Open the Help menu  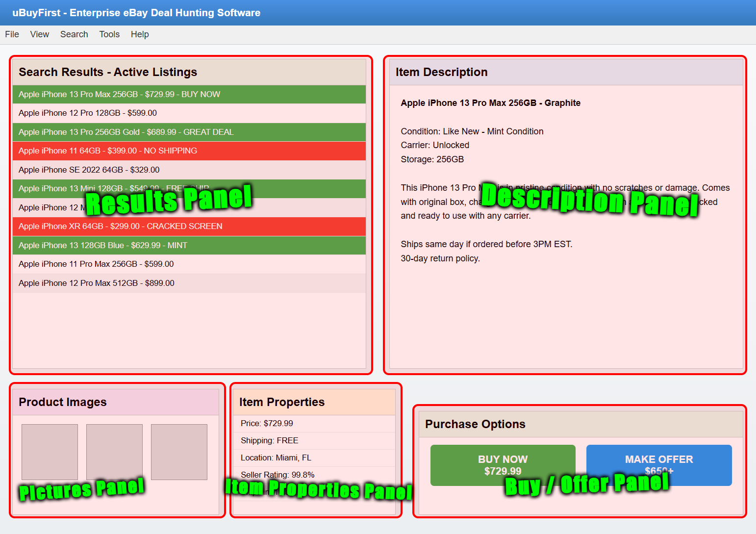point(140,34)
